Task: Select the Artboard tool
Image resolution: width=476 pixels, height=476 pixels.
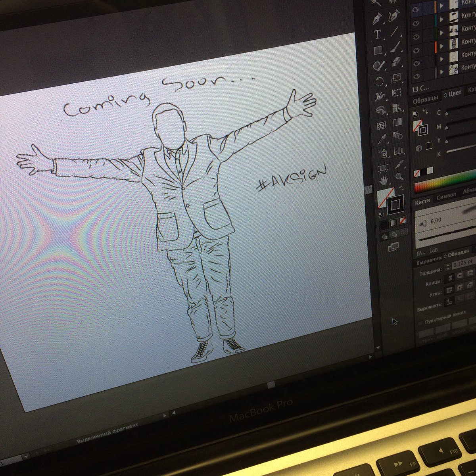Action: (383, 168)
